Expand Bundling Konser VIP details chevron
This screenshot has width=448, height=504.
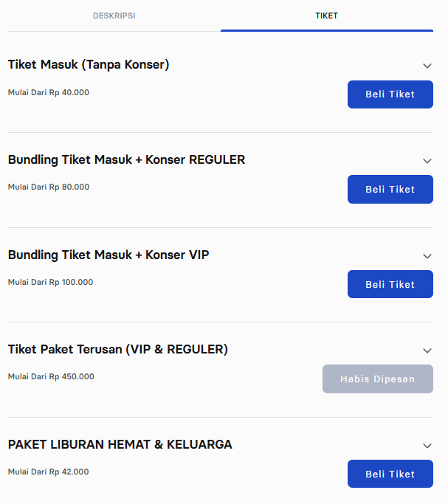point(427,256)
